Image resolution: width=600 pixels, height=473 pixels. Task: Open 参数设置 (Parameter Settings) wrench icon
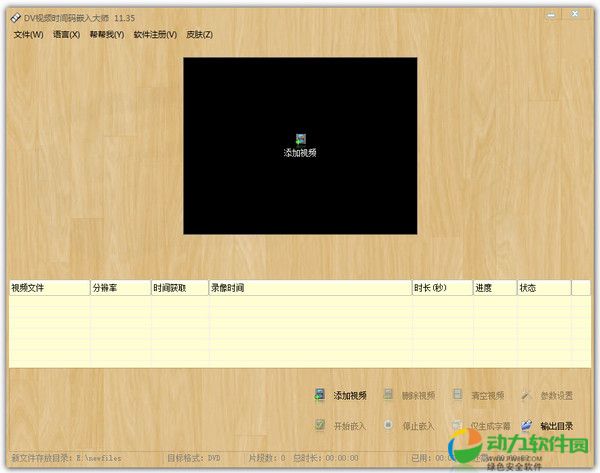click(x=525, y=395)
